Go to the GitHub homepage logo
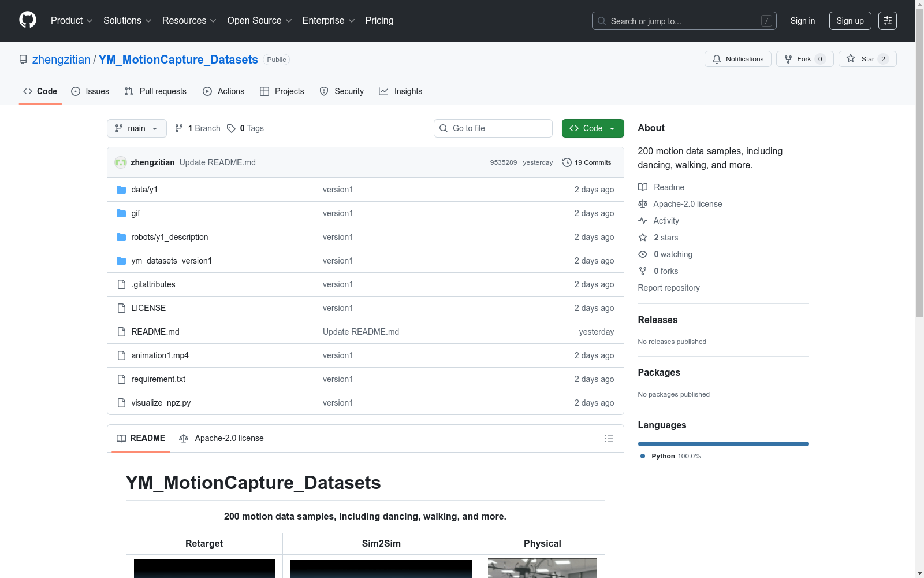The width and height of the screenshot is (924, 578). pos(28,20)
